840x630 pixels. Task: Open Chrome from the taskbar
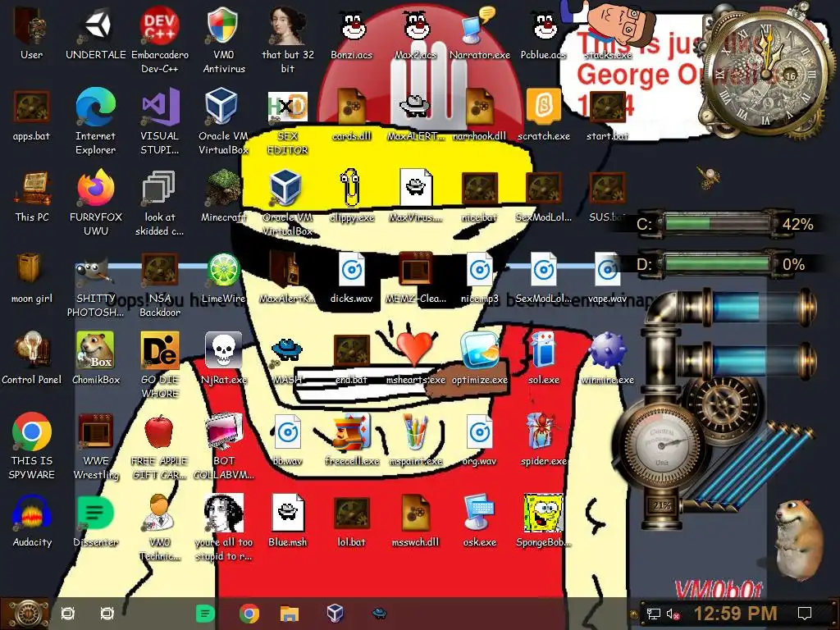249,614
